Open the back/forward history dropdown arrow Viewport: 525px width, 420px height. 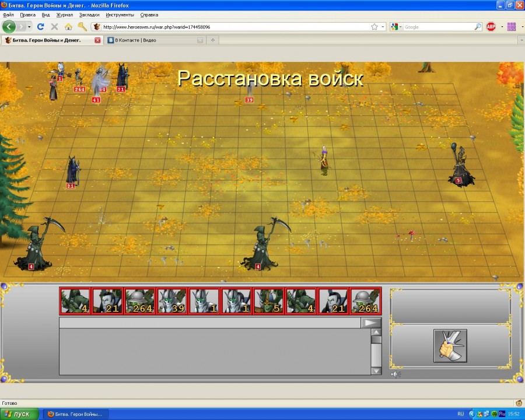pos(30,27)
